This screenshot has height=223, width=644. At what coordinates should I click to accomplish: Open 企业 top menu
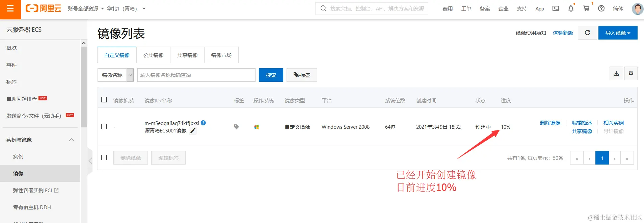coord(503,9)
